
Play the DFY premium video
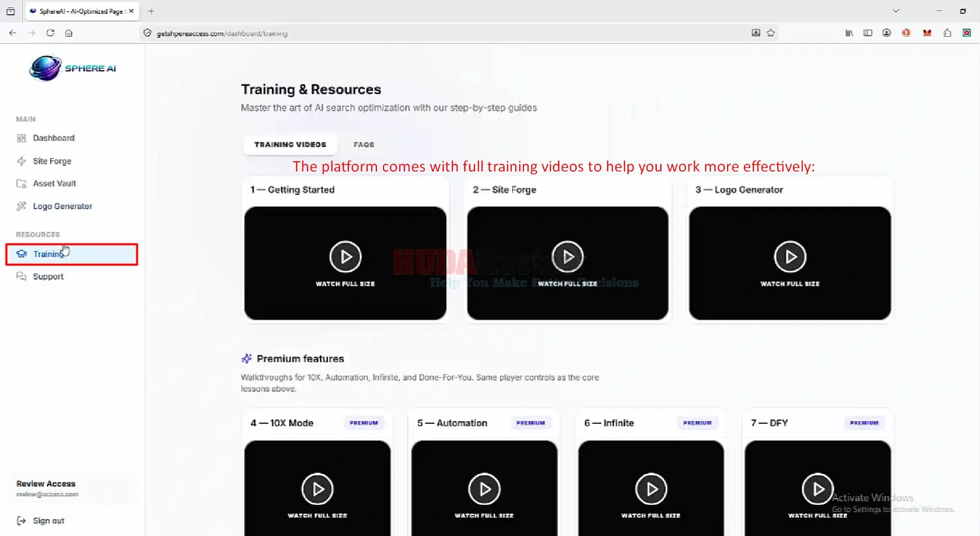(x=818, y=489)
